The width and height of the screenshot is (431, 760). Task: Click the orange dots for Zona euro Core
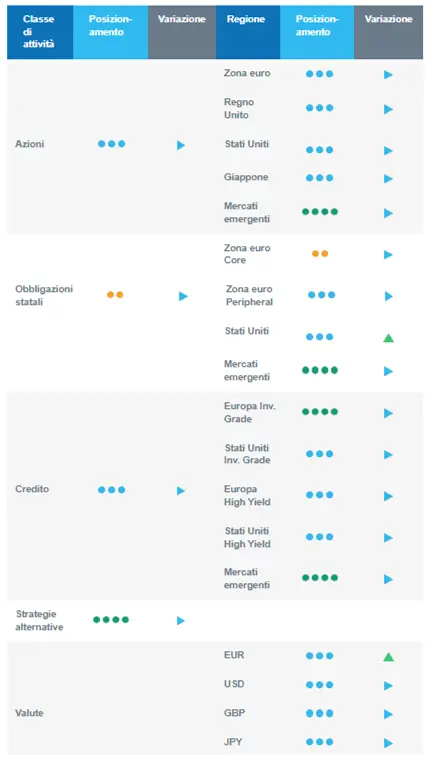320,253
